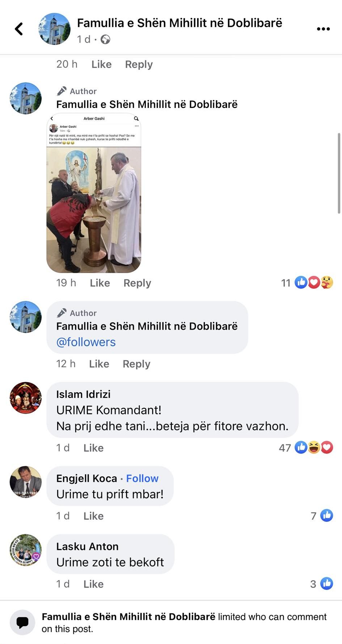Tap the public globe privacy icon
The height and width of the screenshot is (644, 342).
[x=105, y=39]
